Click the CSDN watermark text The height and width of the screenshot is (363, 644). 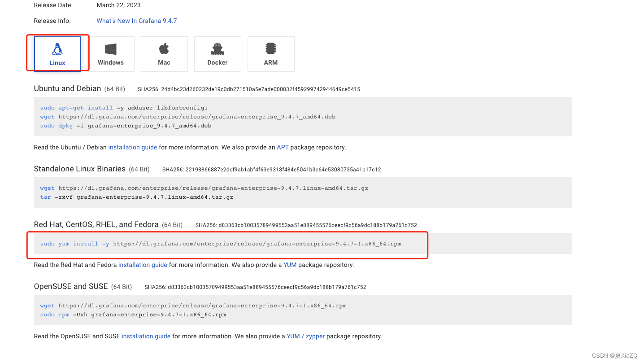click(615, 355)
